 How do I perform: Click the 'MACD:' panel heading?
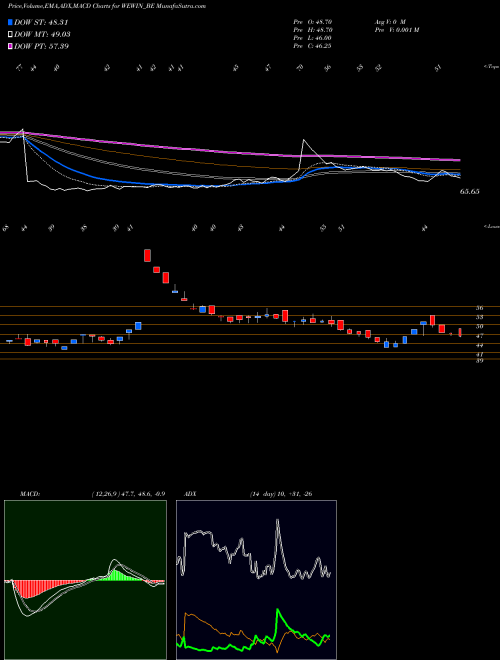[30, 494]
